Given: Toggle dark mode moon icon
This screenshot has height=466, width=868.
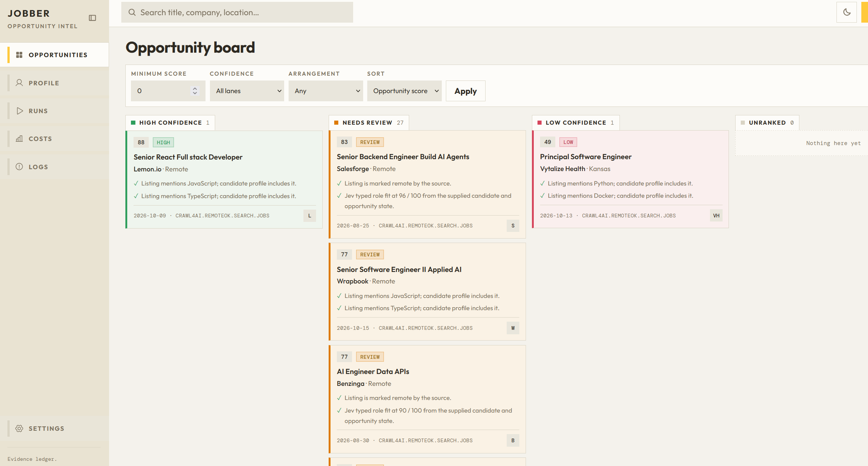Looking at the screenshot, I should pos(846,12).
